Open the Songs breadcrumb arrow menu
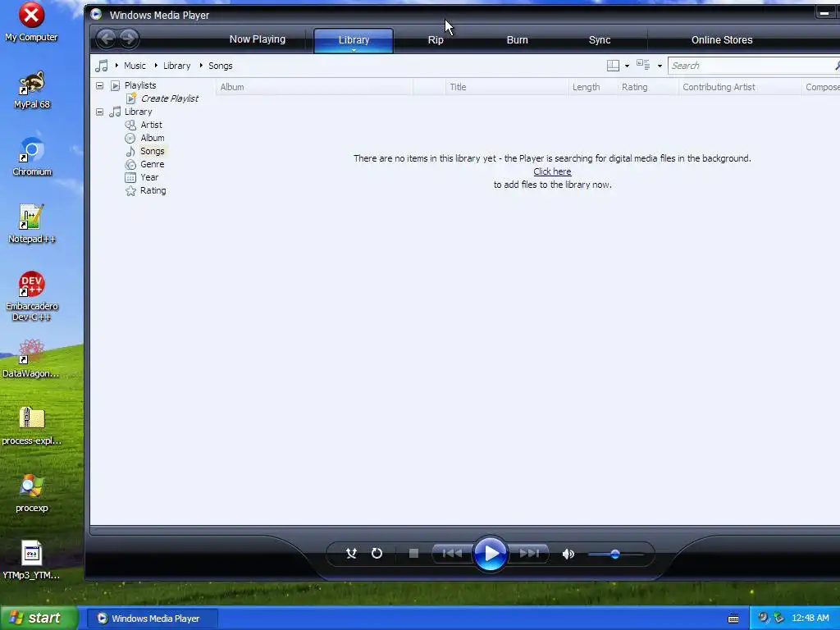840x630 pixels. point(201,66)
